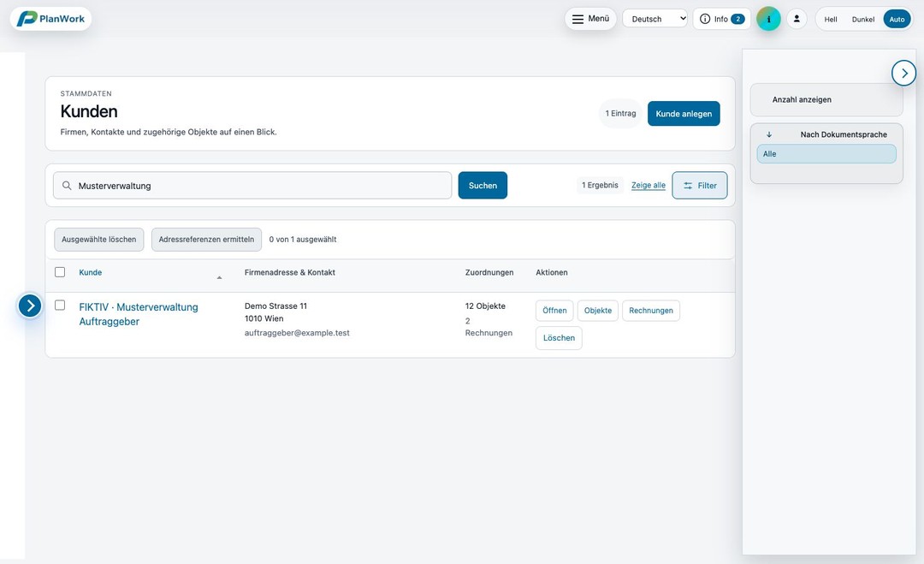Click the Firmenadresse & Kontakt column header
The width and height of the screenshot is (924, 564).
click(290, 272)
